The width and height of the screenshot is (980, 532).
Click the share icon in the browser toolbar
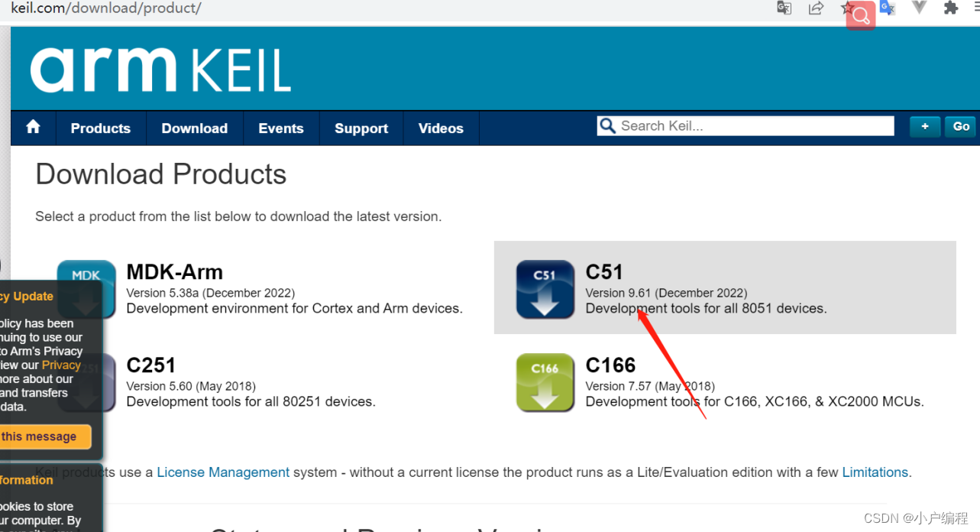(816, 8)
